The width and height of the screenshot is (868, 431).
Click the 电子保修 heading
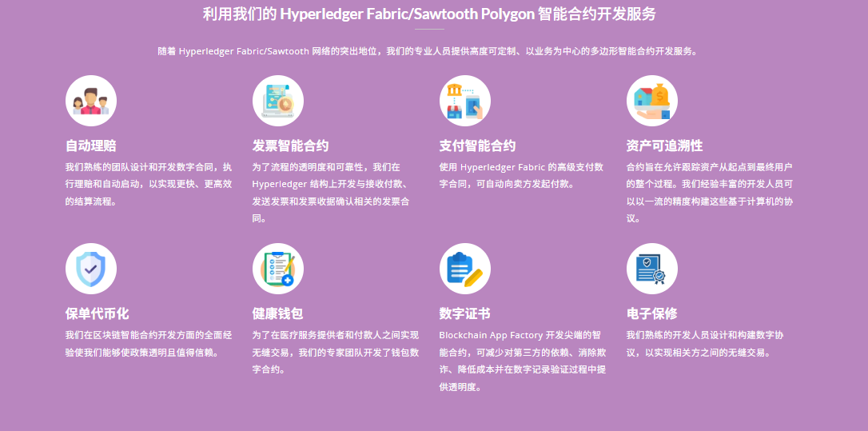651,313
